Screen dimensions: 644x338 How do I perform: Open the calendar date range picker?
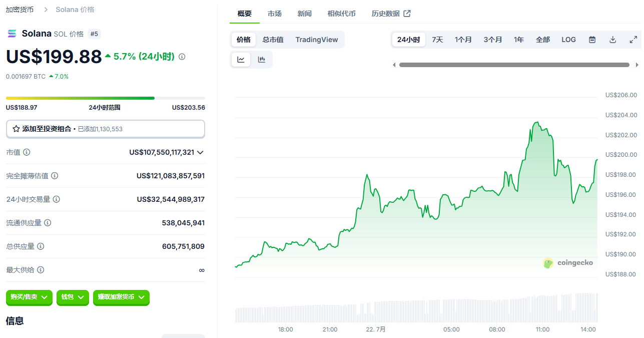pyautogui.click(x=592, y=40)
